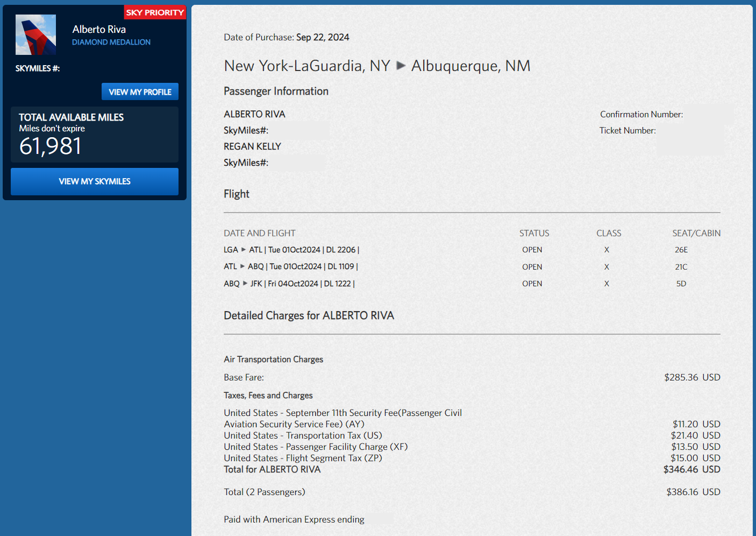Open the View My SkyMiles button
The image size is (756, 536).
pyautogui.click(x=95, y=181)
